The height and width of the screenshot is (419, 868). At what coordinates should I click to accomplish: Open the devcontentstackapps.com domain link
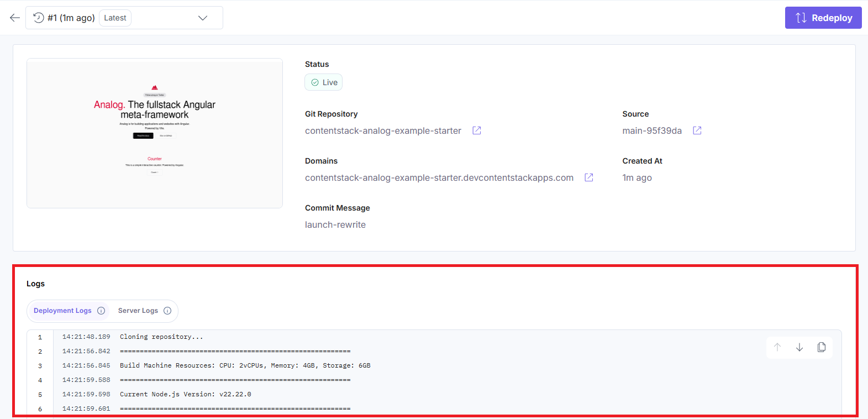coord(439,177)
